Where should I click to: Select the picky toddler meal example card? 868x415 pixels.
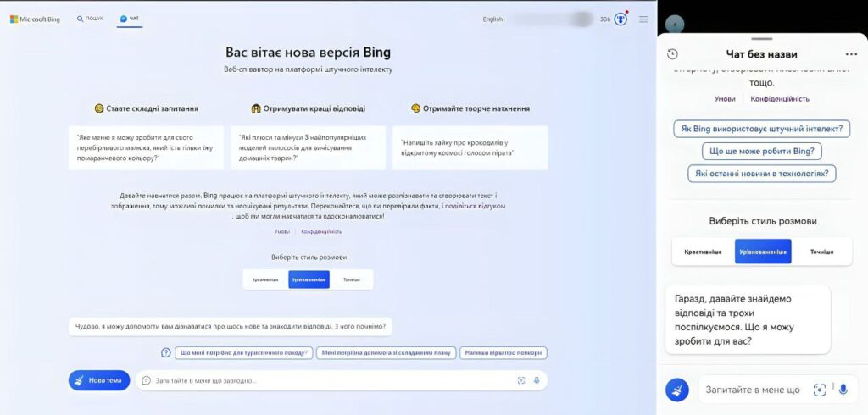[x=146, y=147]
